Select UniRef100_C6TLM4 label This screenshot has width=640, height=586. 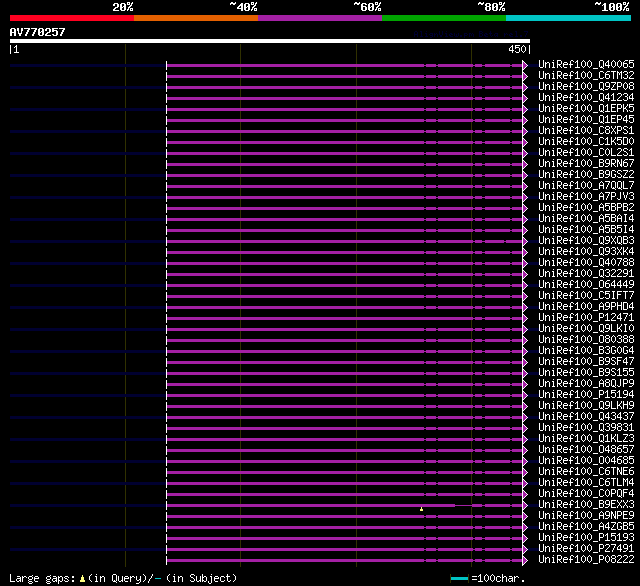pos(586,483)
